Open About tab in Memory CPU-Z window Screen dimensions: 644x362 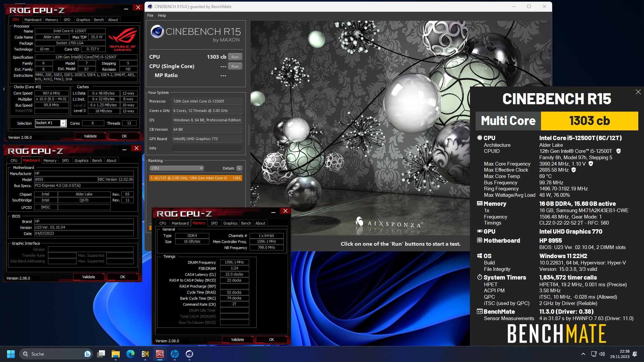click(x=260, y=223)
